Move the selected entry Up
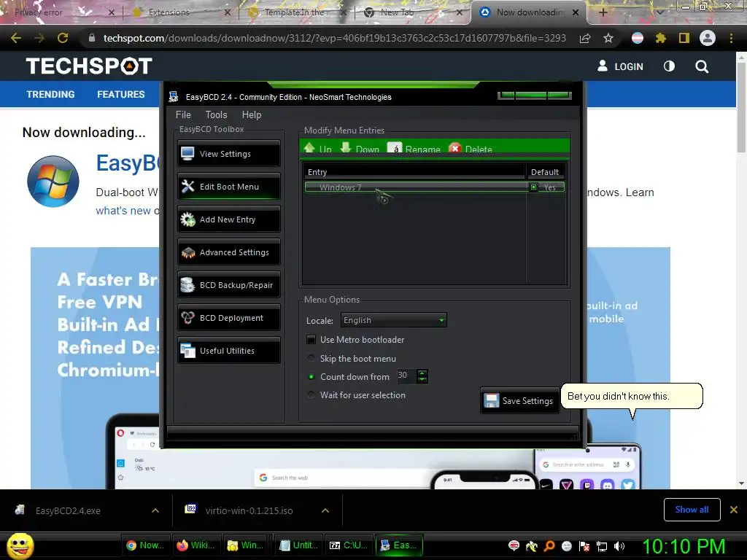This screenshot has width=747, height=560. 318,149
